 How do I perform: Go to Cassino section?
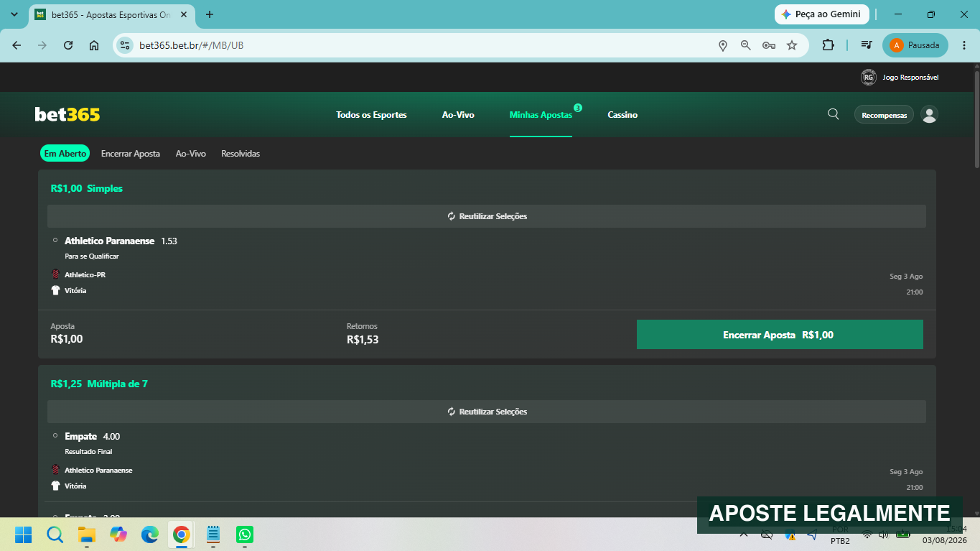coord(622,115)
